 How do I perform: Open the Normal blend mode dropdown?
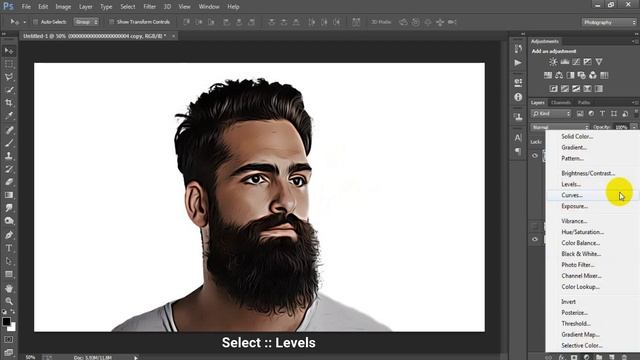[x=560, y=127]
